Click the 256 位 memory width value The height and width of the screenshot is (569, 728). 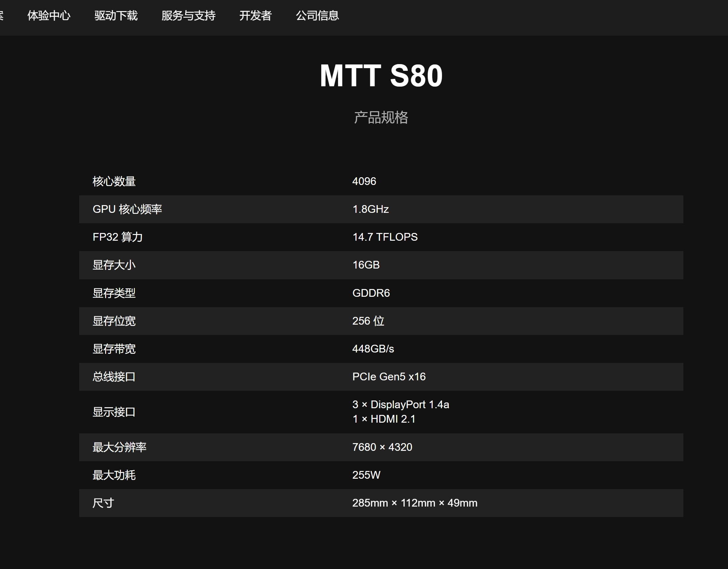point(368,321)
